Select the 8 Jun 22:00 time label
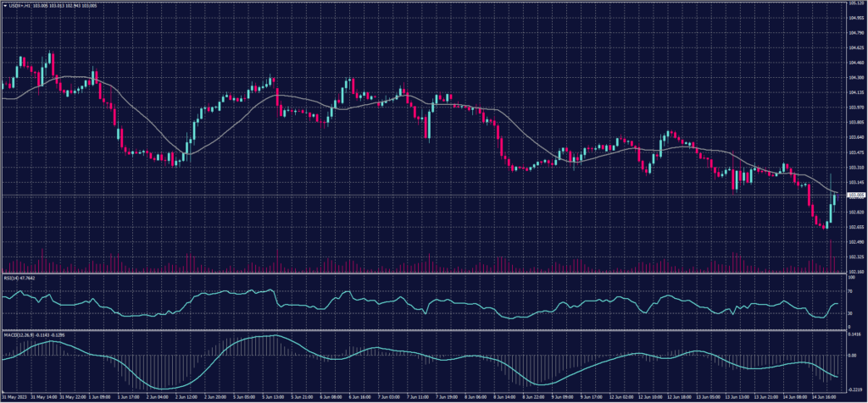The height and width of the screenshot is (403, 868). pyautogui.click(x=535, y=396)
